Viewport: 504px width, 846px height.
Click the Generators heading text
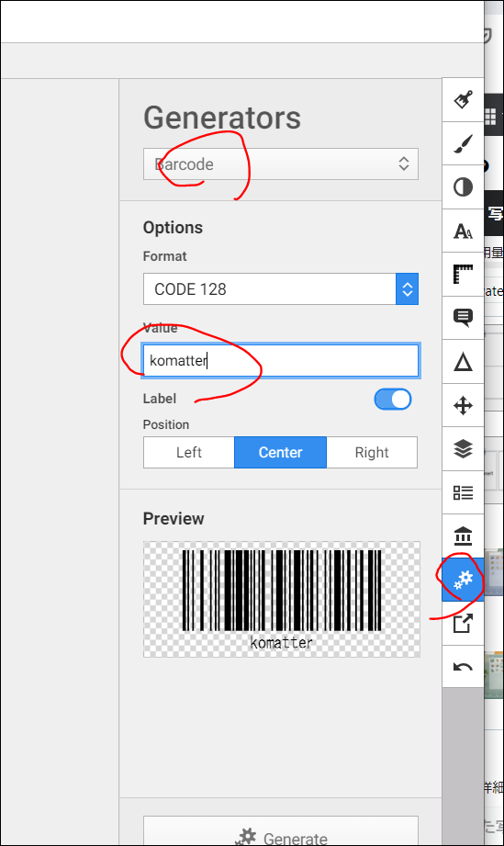point(222,118)
